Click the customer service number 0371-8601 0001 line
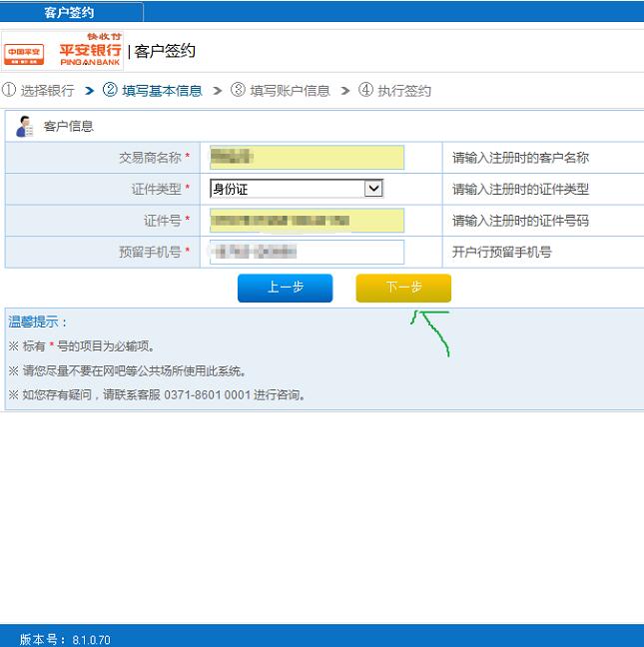 (157, 394)
